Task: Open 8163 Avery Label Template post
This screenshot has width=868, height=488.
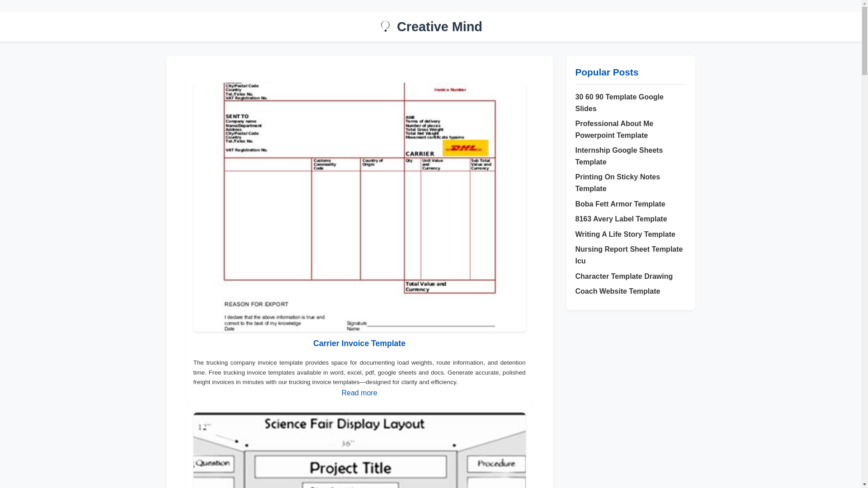Action: pyautogui.click(x=621, y=219)
